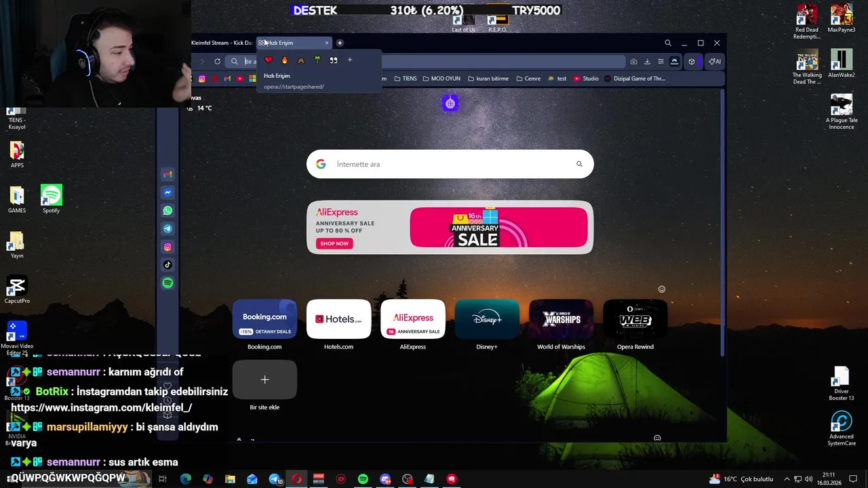Click the smiley feedback icon above speed dial
The image size is (868, 488).
click(662, 289)
